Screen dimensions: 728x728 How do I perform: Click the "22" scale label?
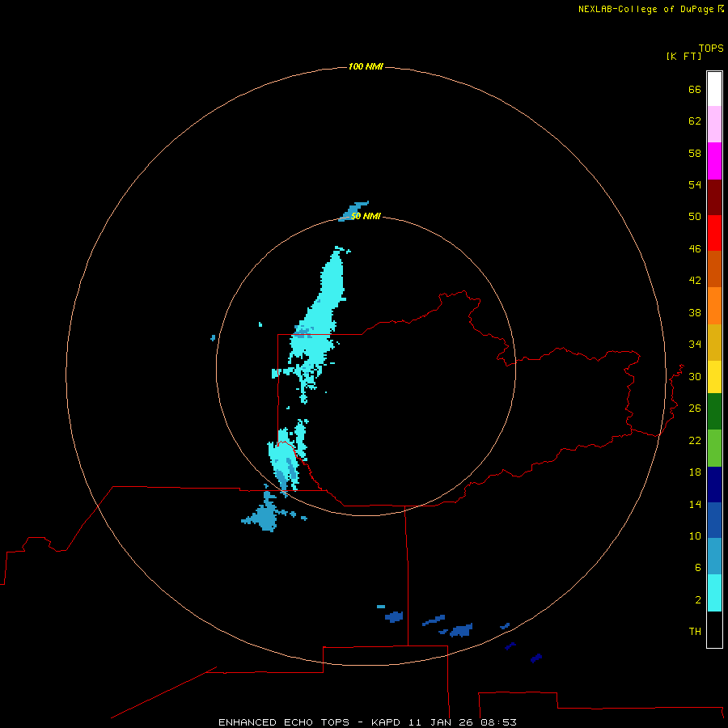695,441
